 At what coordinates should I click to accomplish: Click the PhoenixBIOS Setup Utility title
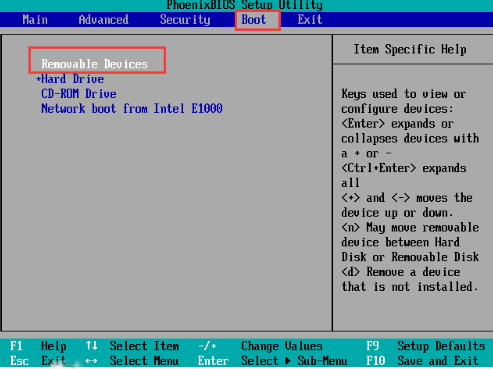pos(244,5)
